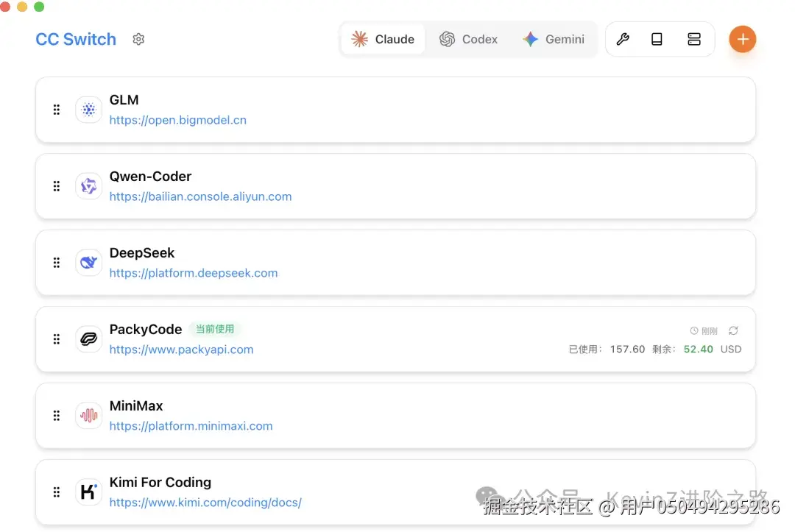
Task: Click the clock icon beside 刚刚
Action: (694, 331)
